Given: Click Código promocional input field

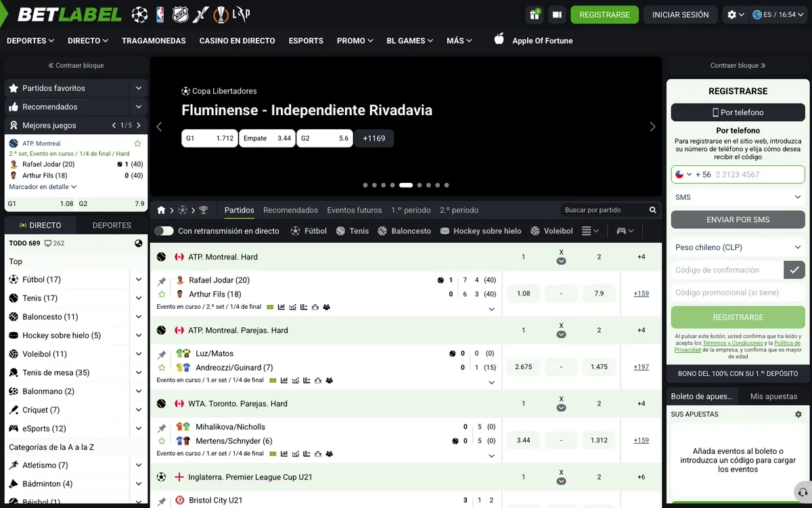Looking at the screenshot, I should pos(738,293).
